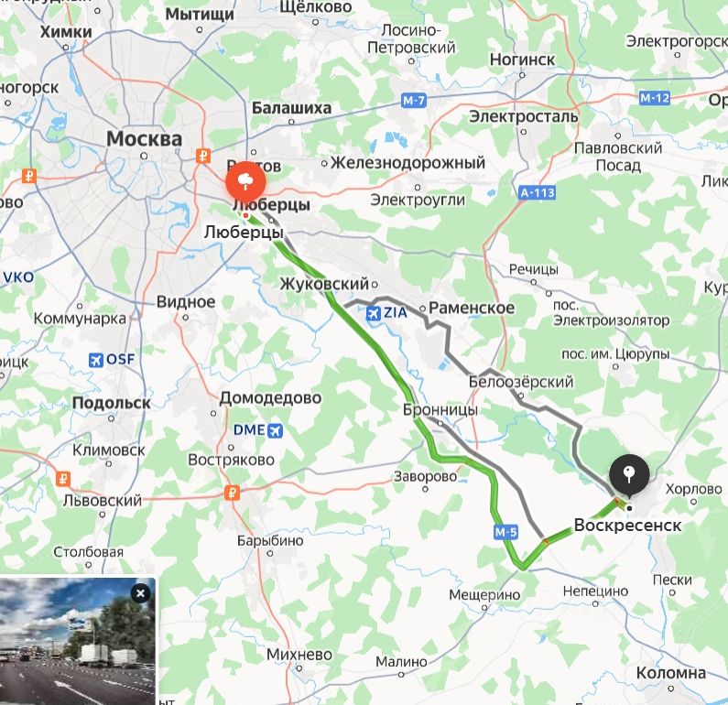Click the black destination pin at Воскресенск
Image resolution: width=728 pixels, height=705 pixels.
tap(629, 476)
